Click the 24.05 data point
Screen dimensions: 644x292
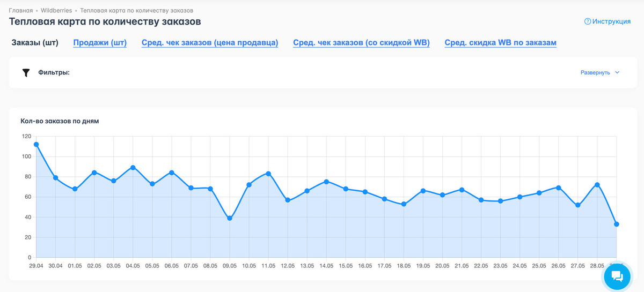tap(519, 197)
